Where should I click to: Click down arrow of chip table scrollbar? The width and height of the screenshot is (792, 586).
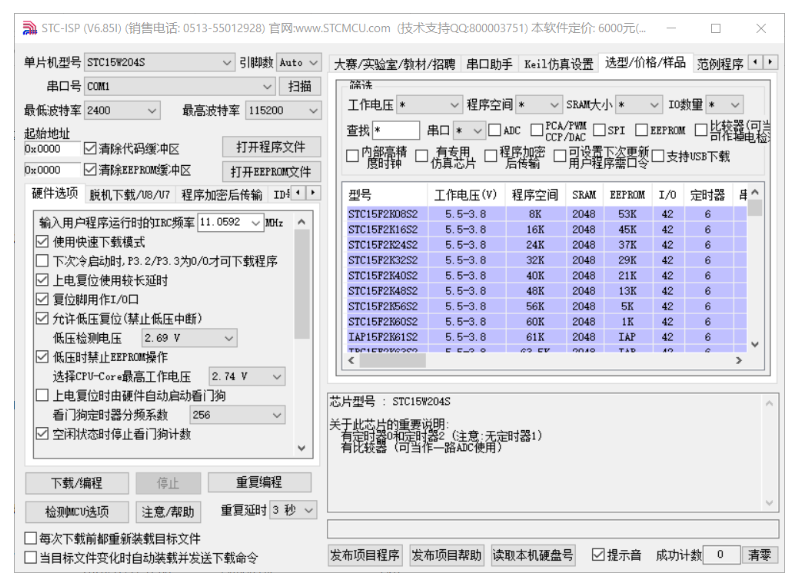755,345
